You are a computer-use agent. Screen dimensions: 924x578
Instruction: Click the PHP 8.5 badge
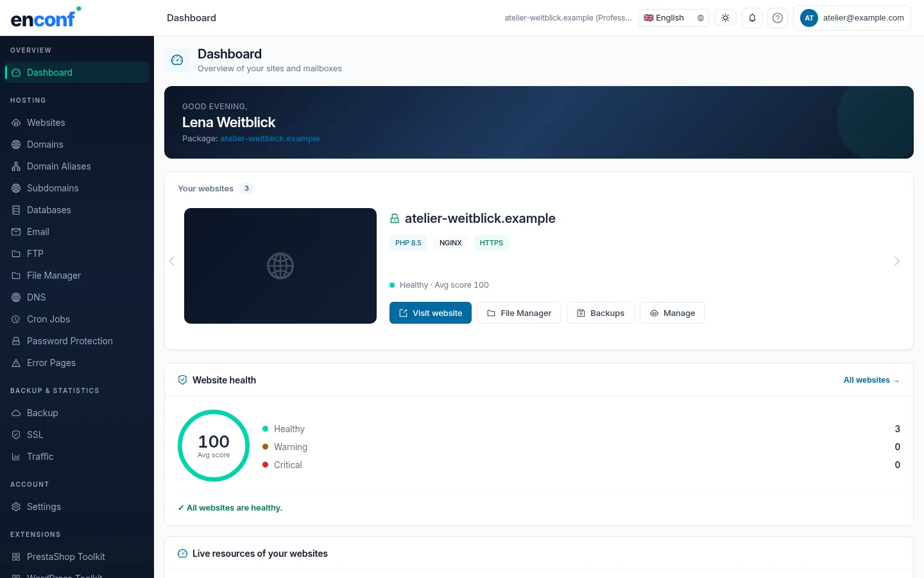[x=408, y=243]
